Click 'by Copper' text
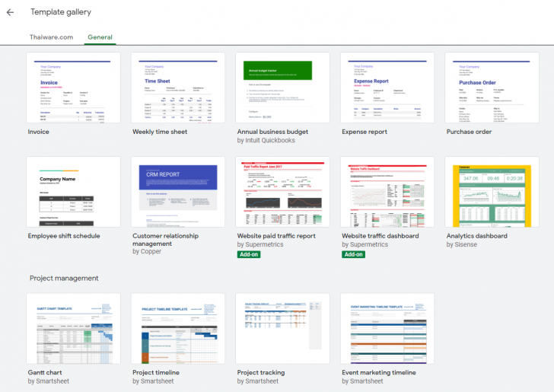 [147, 251]
